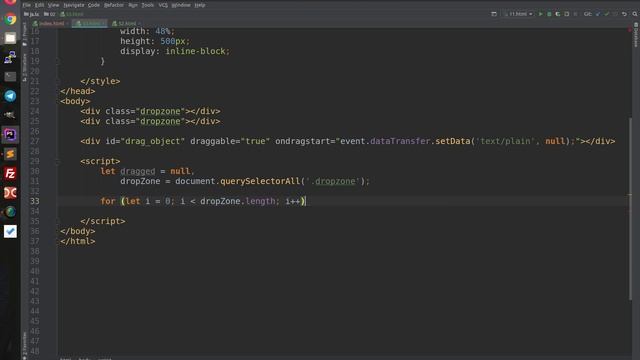Click the editor vertical scrollbar
The image size is (640, 360).
(631, 208)
